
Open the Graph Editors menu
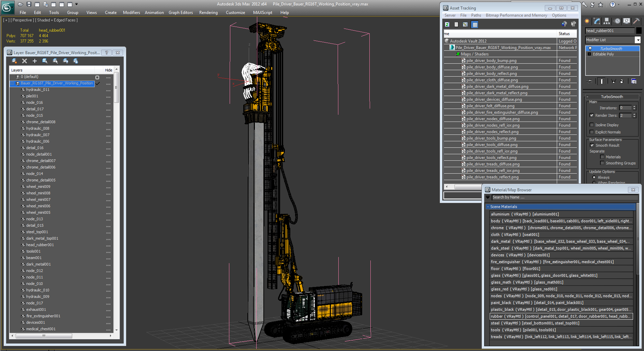(x=181, y=13)
